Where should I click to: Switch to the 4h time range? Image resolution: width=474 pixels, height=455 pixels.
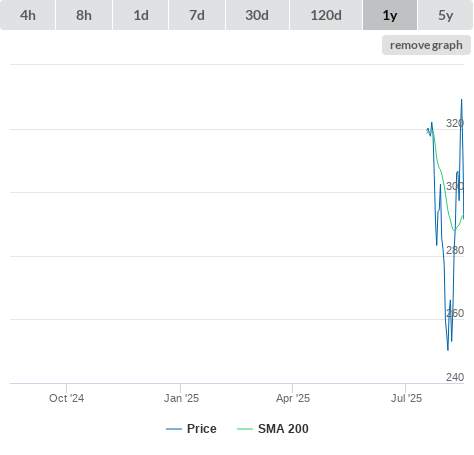click(x=28, y=15)
